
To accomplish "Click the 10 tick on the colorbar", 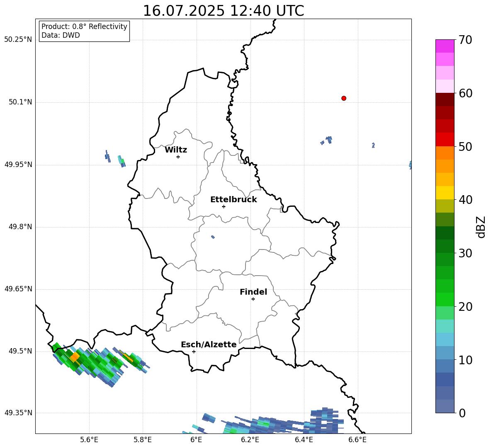I will 465,360.
